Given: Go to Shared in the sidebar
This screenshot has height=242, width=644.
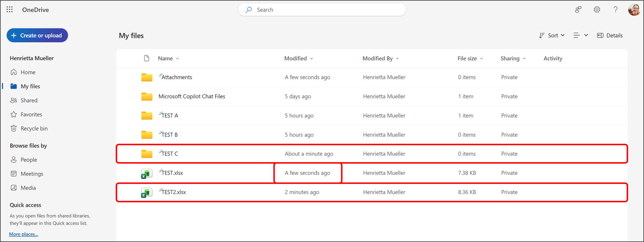Looking at the screenshot, I should pyautogui.click(x=29, y=100).
